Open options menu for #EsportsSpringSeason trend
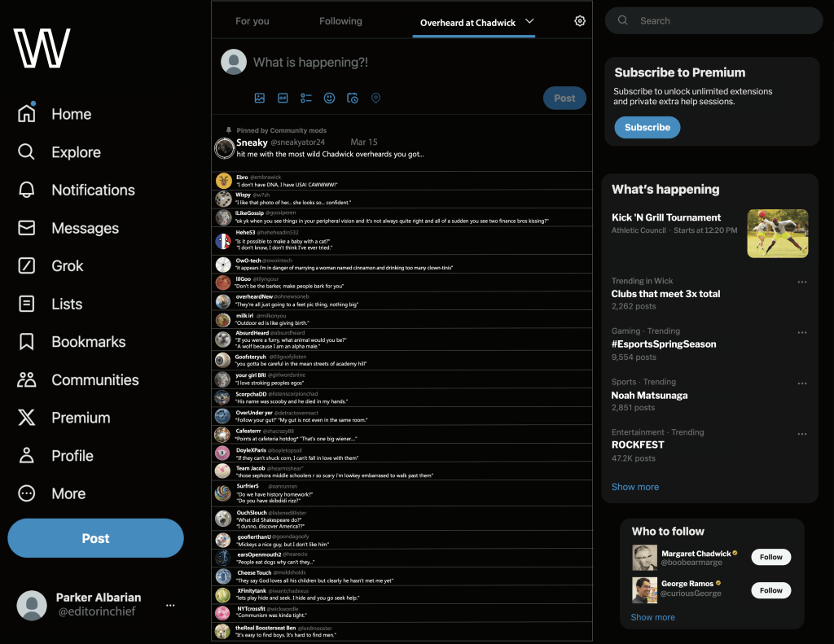Image resolution: width=834 pixels, height=644 pixels. click(802, 332)
